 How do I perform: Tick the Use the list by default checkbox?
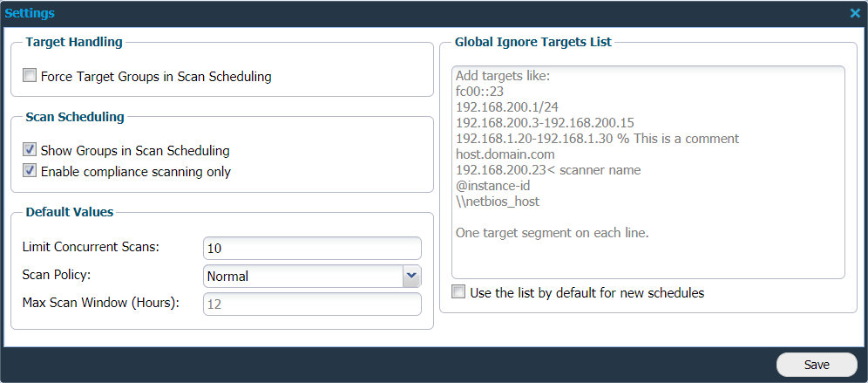tap(459, 292)
